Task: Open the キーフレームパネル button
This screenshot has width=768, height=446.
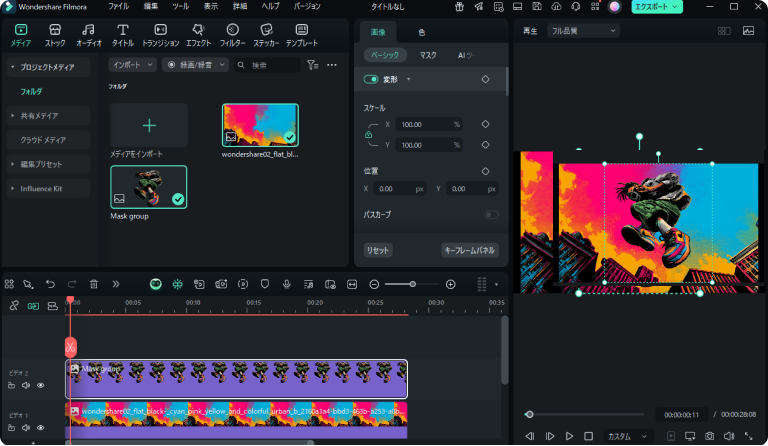Action: click(469, 250)
